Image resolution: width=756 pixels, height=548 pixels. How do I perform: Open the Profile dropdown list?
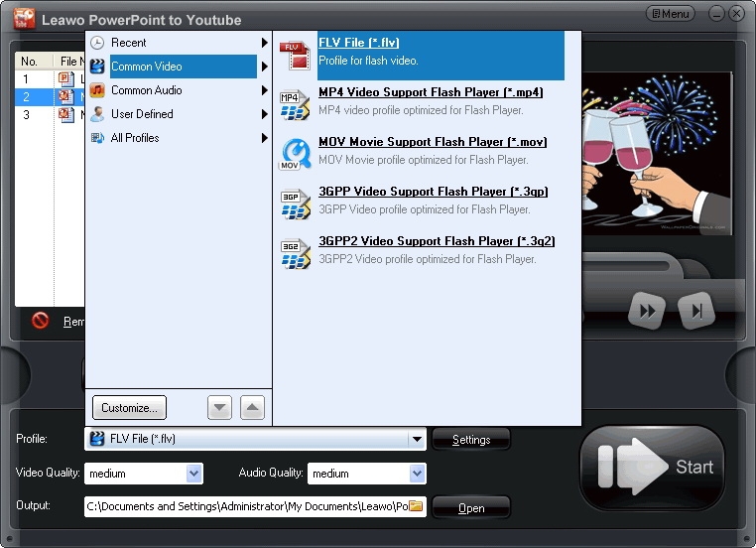click(x=418, y=439)
